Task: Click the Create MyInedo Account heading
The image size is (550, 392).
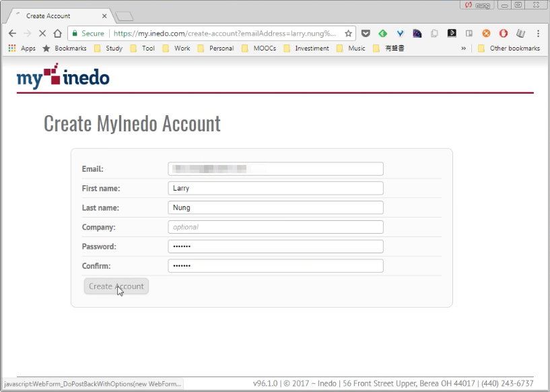Action: (x=132, y=123)
